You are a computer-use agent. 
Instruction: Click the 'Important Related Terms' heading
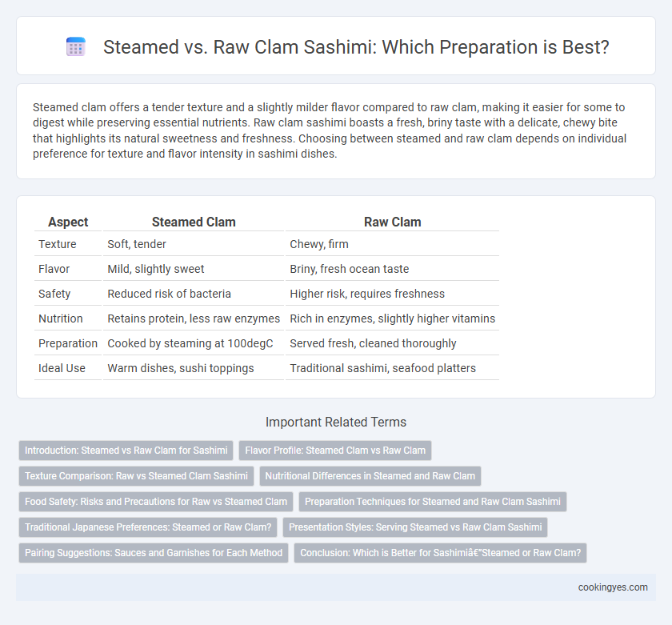pos(336,423)
